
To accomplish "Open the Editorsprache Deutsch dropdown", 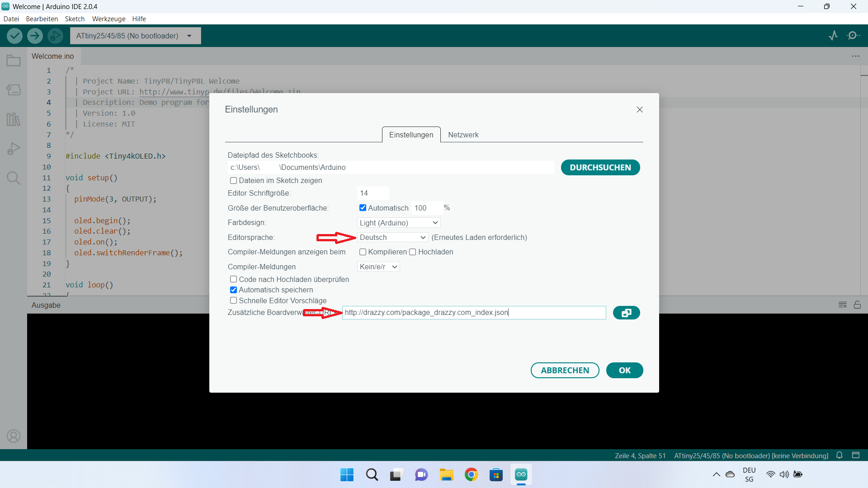I will coord(392,238).
